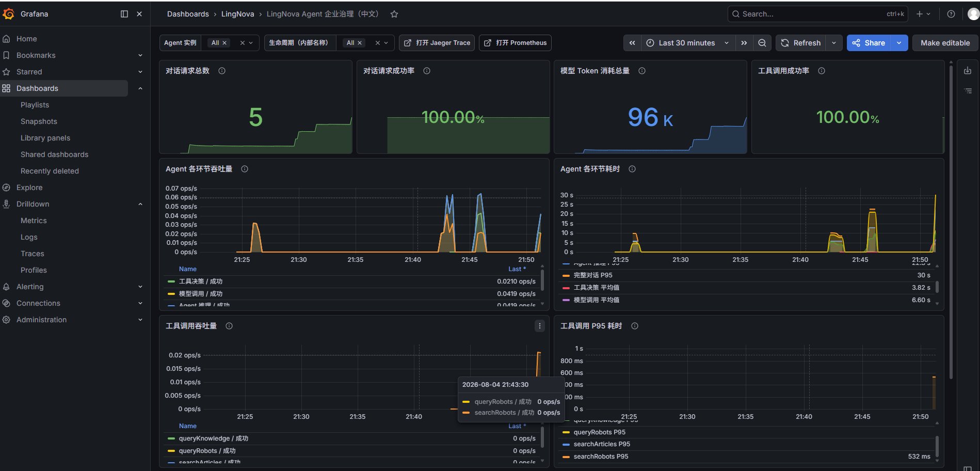
Task: Open the Share options arrow
Action: [899, 43]
